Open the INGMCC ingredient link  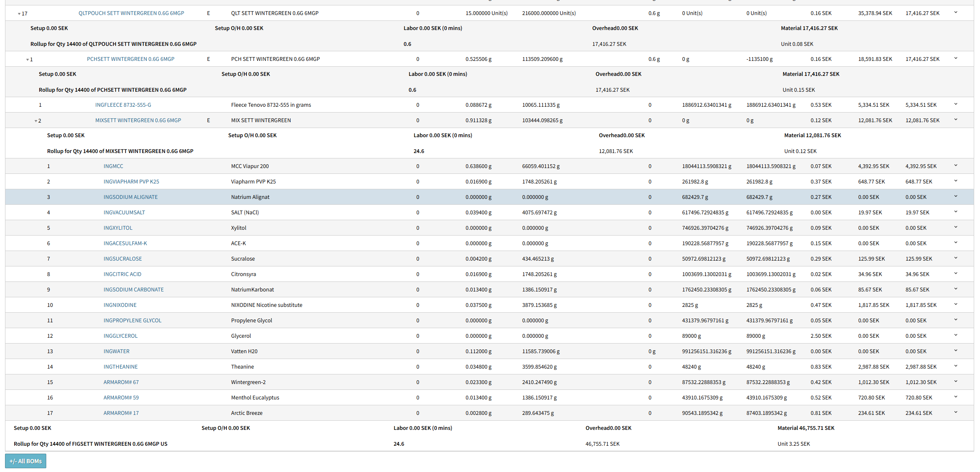coord(113,166)
